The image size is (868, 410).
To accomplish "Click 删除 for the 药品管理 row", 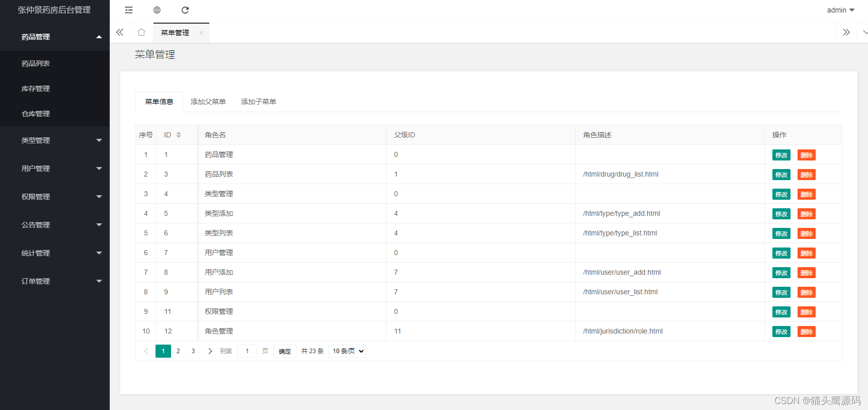I will click(x=807, y=155).
